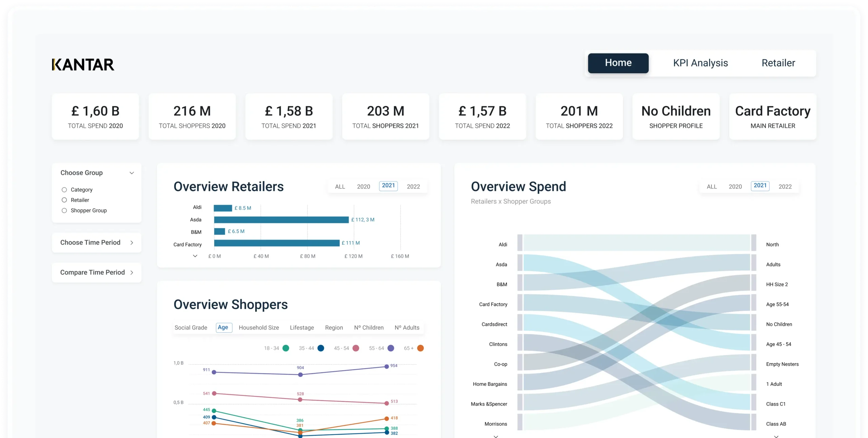Expand more retailers under Morrisons
This screenshot has width=868, height=438.
pyautogui.click(x=496, y=436)
